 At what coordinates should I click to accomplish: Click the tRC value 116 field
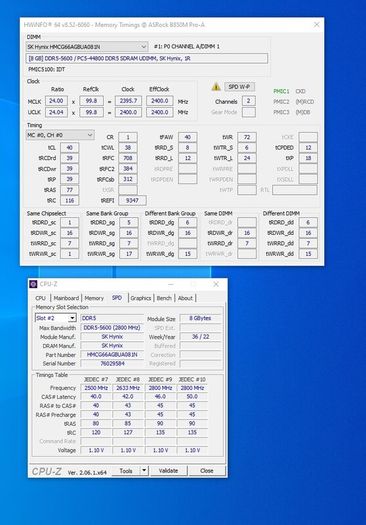(69, 201)
